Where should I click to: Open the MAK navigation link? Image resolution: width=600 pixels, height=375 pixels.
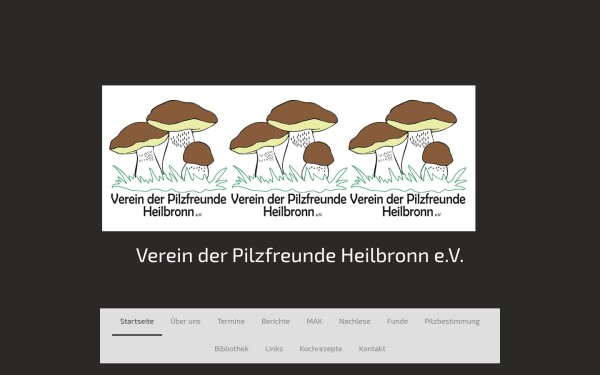(x=314, y=321)
